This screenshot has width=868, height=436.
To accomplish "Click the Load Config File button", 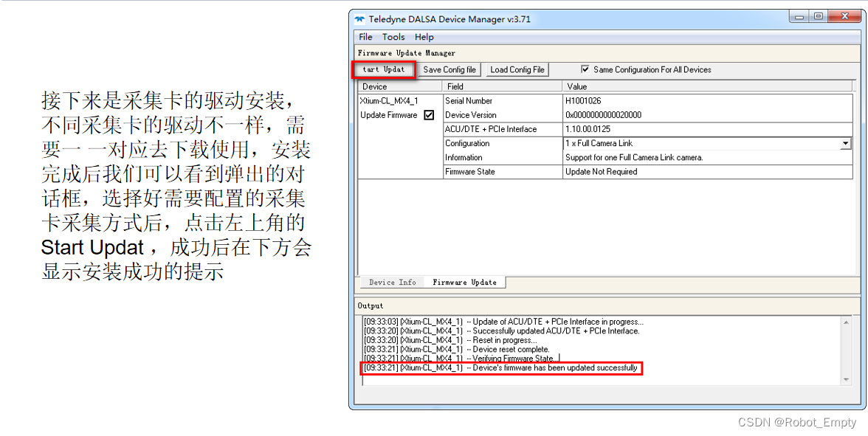I will click(517, 69).
